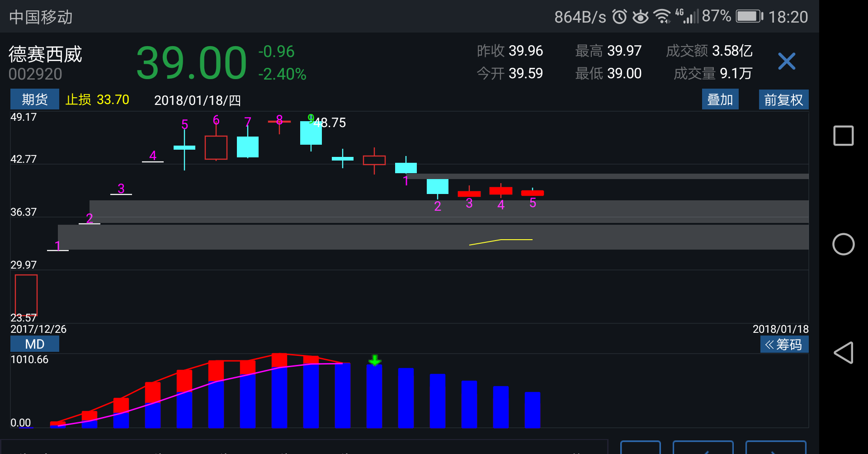The width and height of the screenshot is (868, 454).
Task: Tap the -0.96 price change value
Action: (276, 52)
